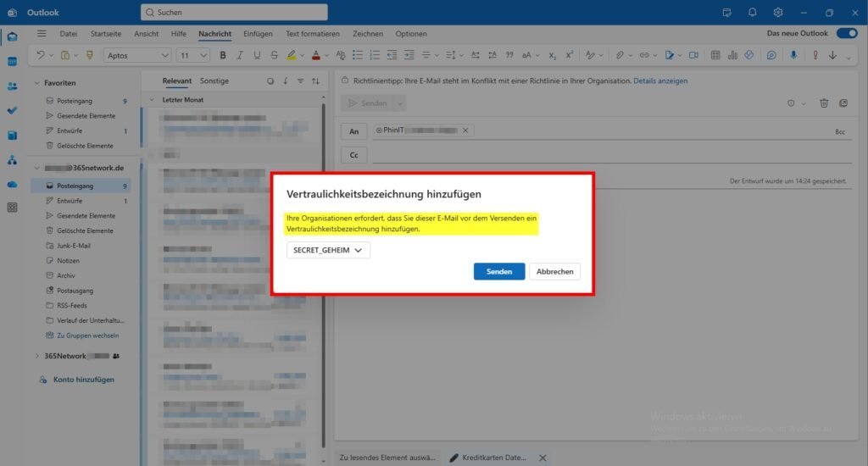Collapse the Favoriten folder group
This screenshot has height=466, width=868.
pos(37,83)
